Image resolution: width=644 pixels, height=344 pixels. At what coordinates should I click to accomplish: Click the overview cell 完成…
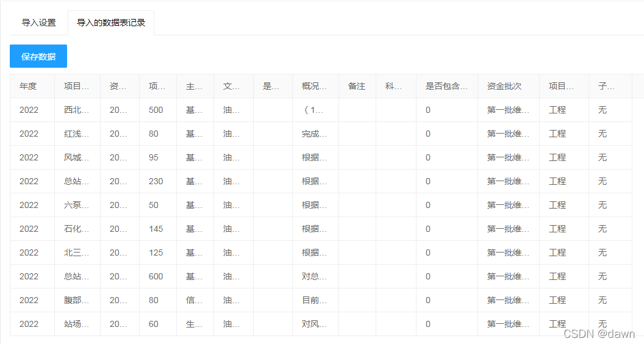(314, 134)
